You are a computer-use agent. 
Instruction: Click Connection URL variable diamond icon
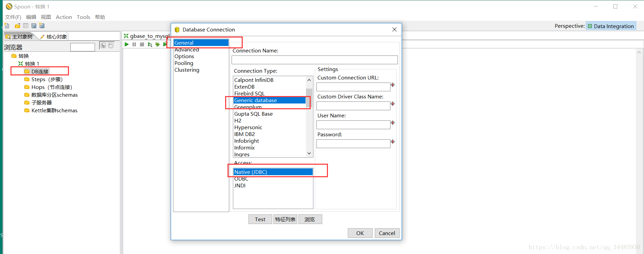click(393, 85)
